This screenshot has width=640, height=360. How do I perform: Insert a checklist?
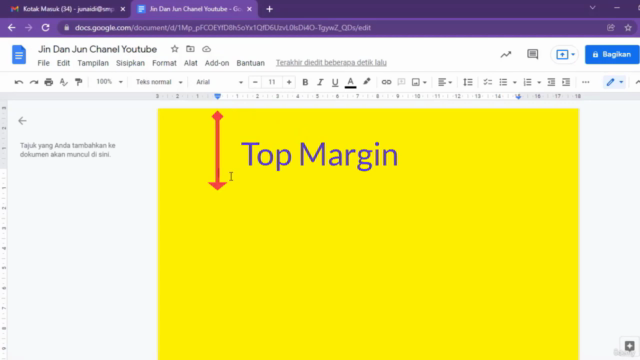coord(487,82)
